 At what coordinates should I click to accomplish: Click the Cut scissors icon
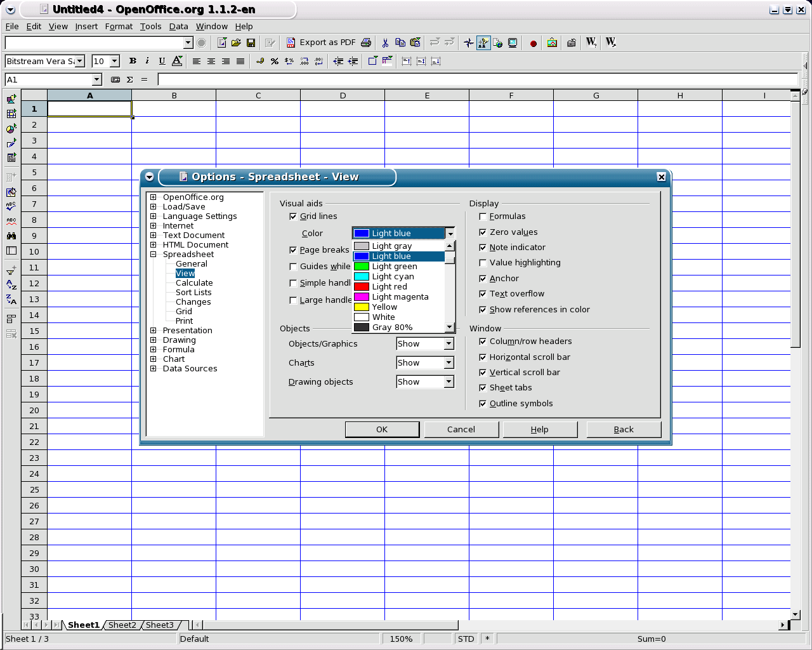point(384,43)
